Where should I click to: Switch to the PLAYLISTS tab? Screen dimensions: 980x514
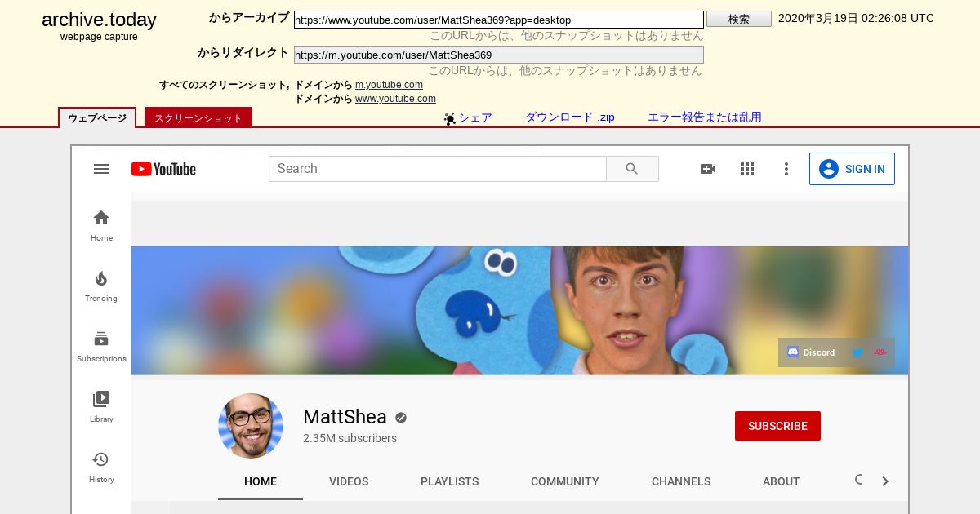450,481
